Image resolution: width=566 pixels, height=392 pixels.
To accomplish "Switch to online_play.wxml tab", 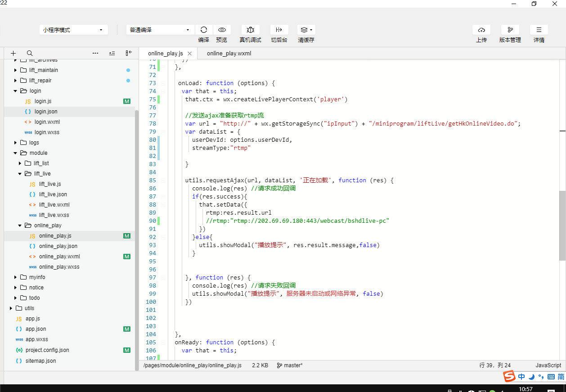I will [229, 54].
